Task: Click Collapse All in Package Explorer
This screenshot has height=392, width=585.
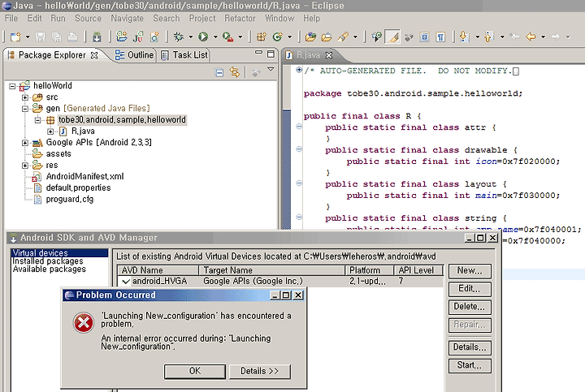Action: (219, 72)
